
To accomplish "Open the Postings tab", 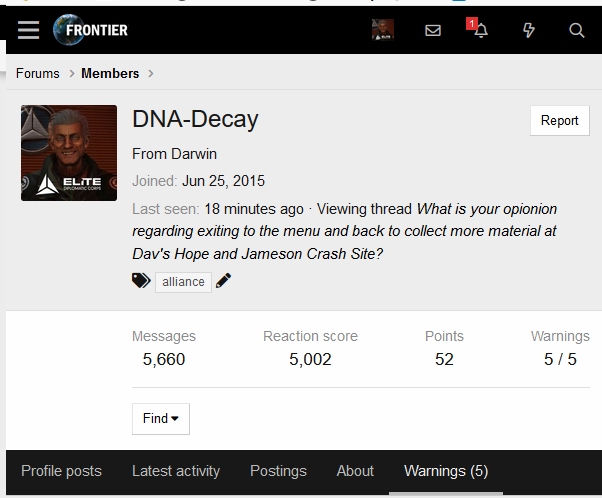I will pyautogui.click(x=278, y=471).
